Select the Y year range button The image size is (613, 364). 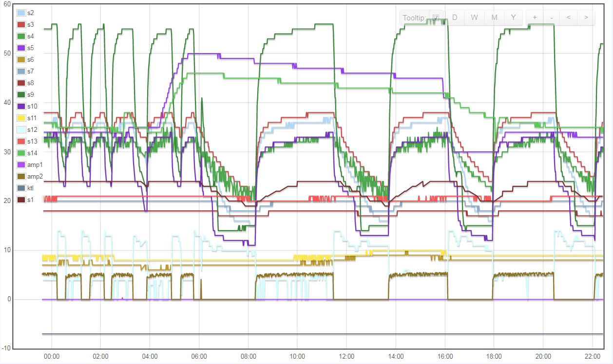click(513, 18)
